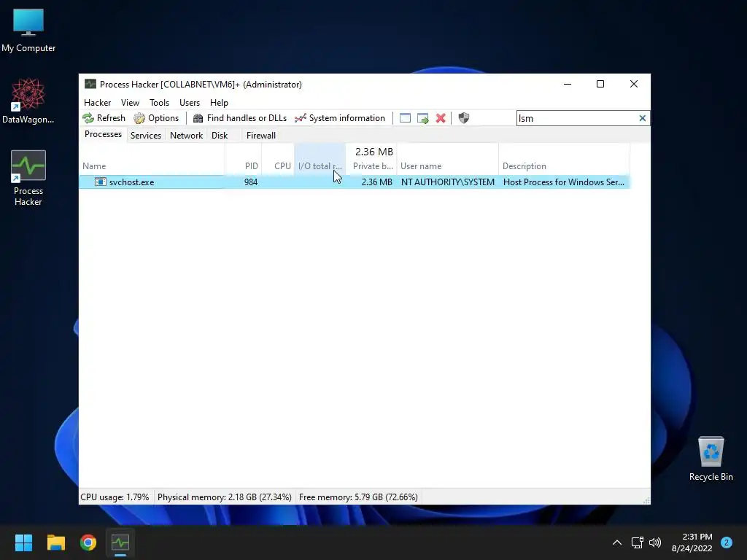
Task: Sort by Description column header
Action: [564, 160]
